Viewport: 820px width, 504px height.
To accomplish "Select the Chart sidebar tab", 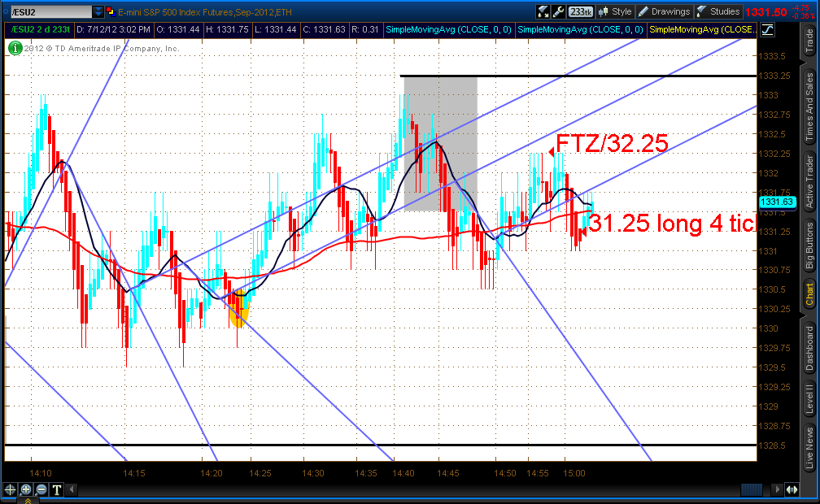I will click(x=809, y=294).
